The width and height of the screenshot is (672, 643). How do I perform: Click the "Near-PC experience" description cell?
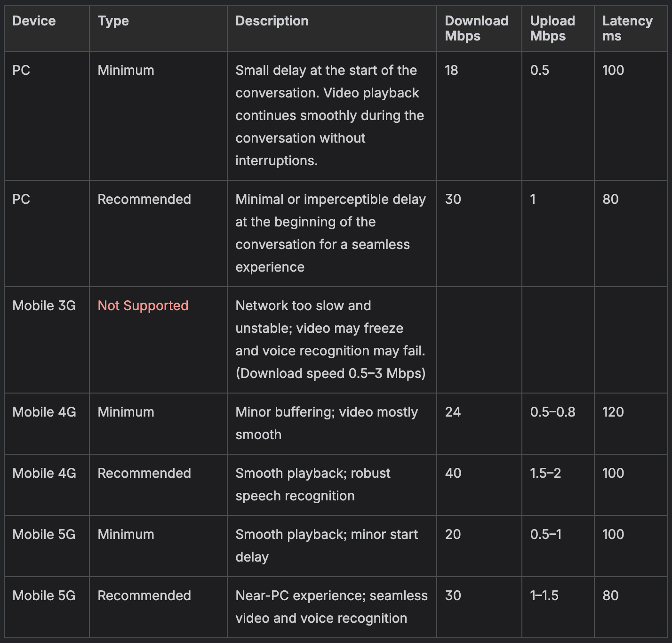pos(331,607)
